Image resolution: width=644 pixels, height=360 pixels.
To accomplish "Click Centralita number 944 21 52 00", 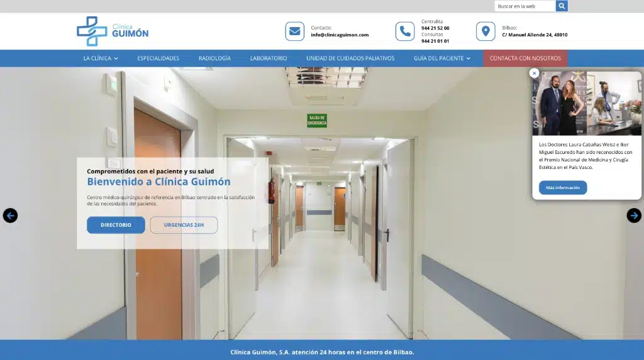I will 435,28.
